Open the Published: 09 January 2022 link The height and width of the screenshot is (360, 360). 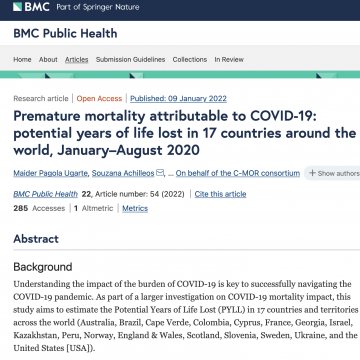click(x=178, y=99)
